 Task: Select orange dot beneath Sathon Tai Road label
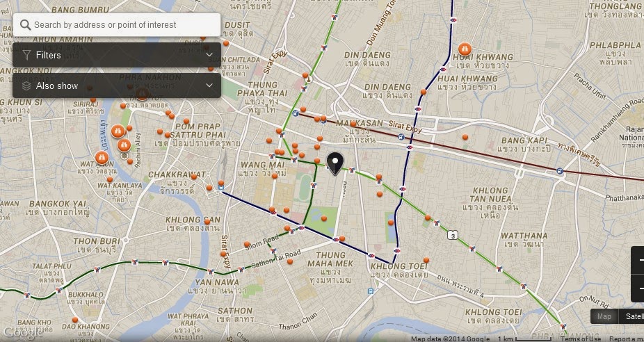(290, 261)
